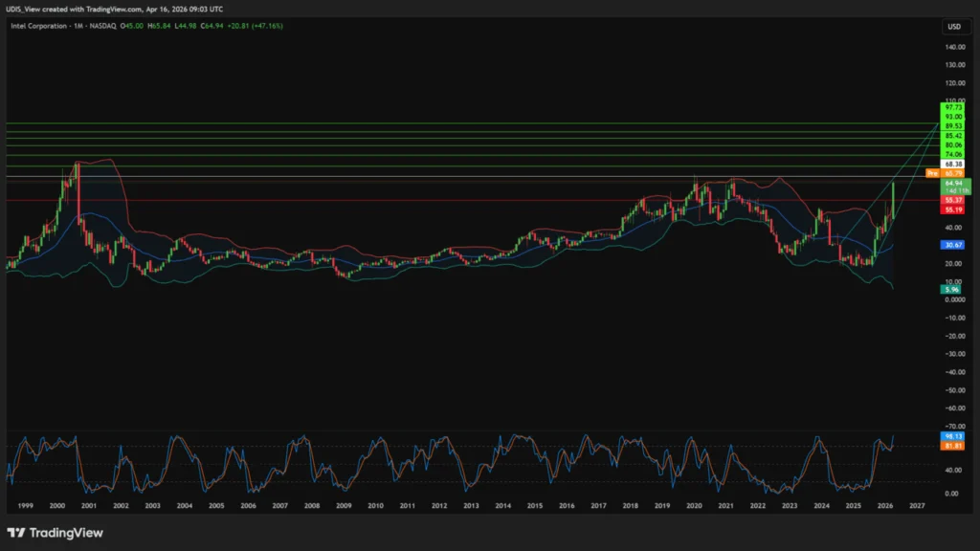Click the 1M interval in chart legend

(x=78, y=26)
